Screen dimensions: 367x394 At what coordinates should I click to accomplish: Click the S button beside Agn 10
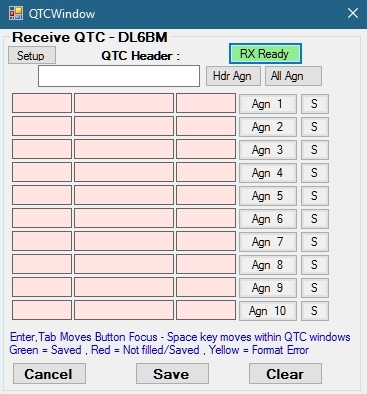(315, 311)
